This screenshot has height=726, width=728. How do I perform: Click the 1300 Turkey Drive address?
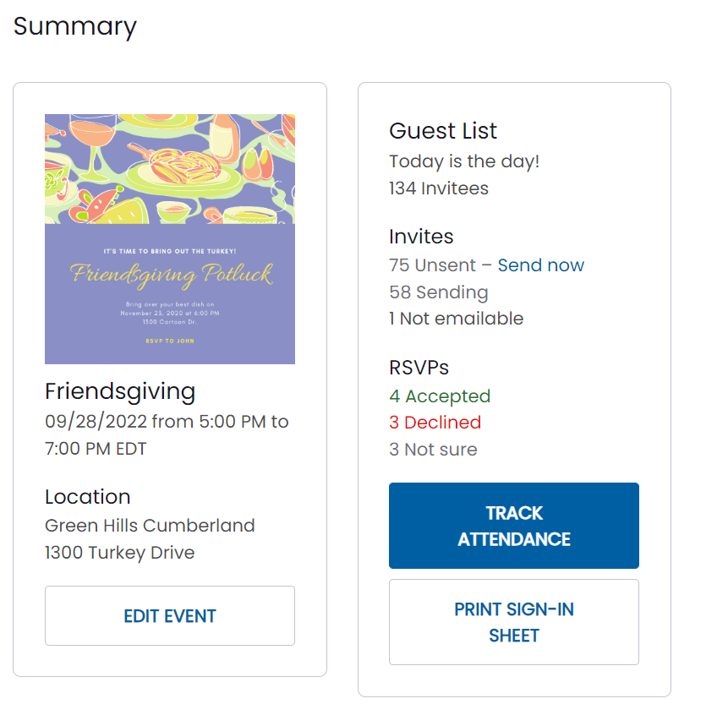click(x=120, y=553)
